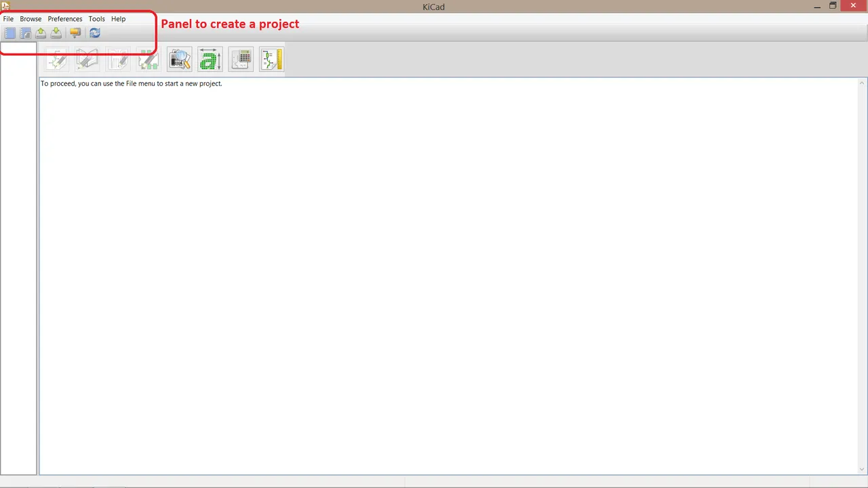Screen dimensions: 868x488
Task: Click the yellow archive project icon
Action: point(75,33)
